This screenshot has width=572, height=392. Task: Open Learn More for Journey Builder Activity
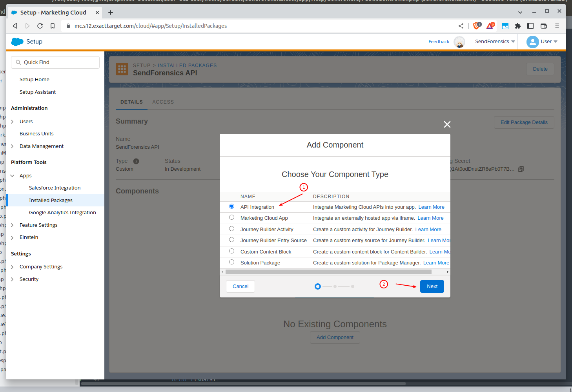[x=428, y=230]
